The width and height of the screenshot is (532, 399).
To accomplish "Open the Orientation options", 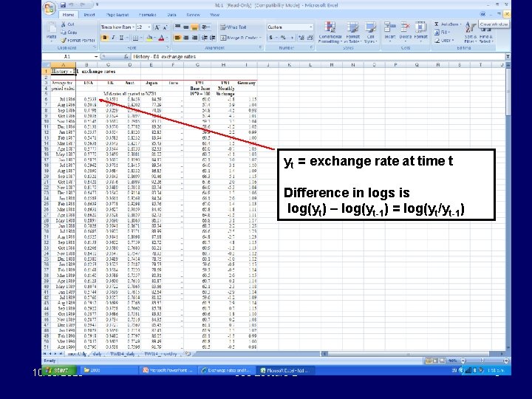I will pyautogui.click(x=205, y=27).
